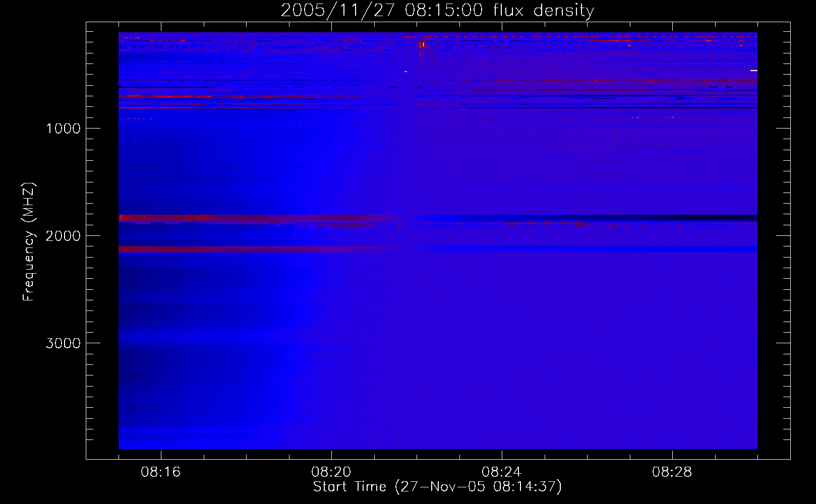This screenshot has height=504, width=816.
Task: Click the plot title '2005/11/27 08:15:00 flux density'
Action: [437, 11]
